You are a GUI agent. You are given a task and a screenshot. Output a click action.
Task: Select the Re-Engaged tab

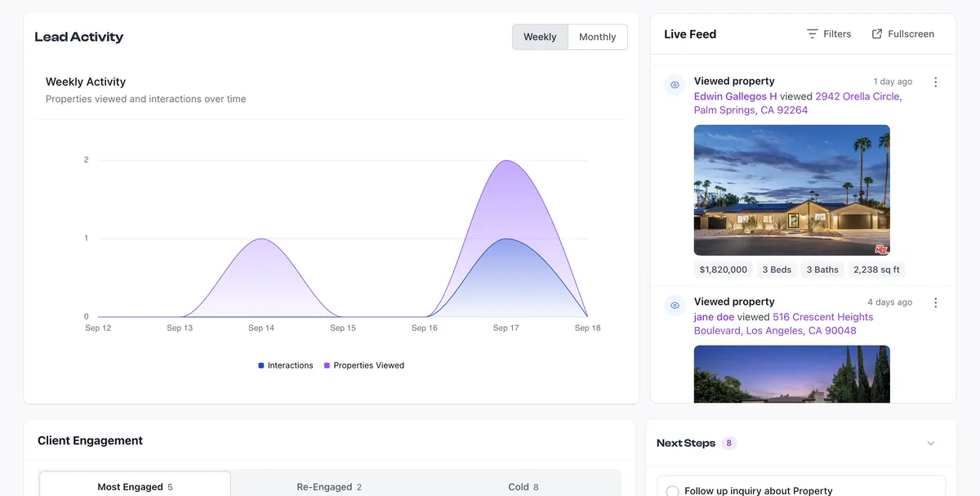329,486
